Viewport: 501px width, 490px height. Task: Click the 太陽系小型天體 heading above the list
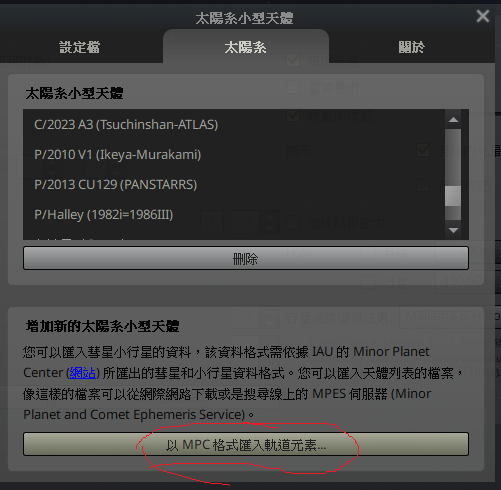(74, 93)
